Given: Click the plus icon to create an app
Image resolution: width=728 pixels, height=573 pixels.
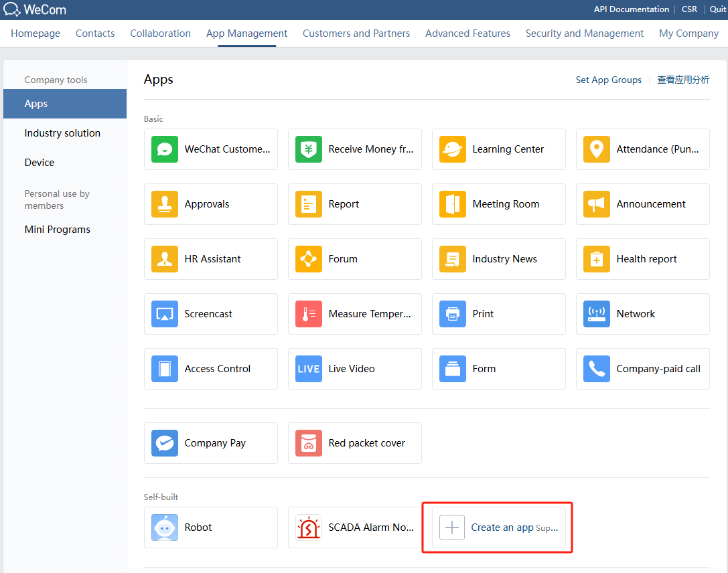Looking at the screenshot, I should (452, 527).
